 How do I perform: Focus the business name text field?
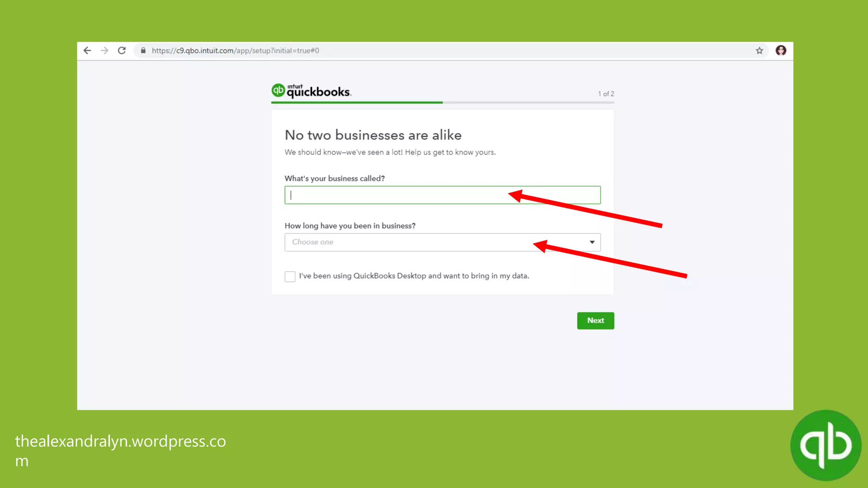point(442,195)
